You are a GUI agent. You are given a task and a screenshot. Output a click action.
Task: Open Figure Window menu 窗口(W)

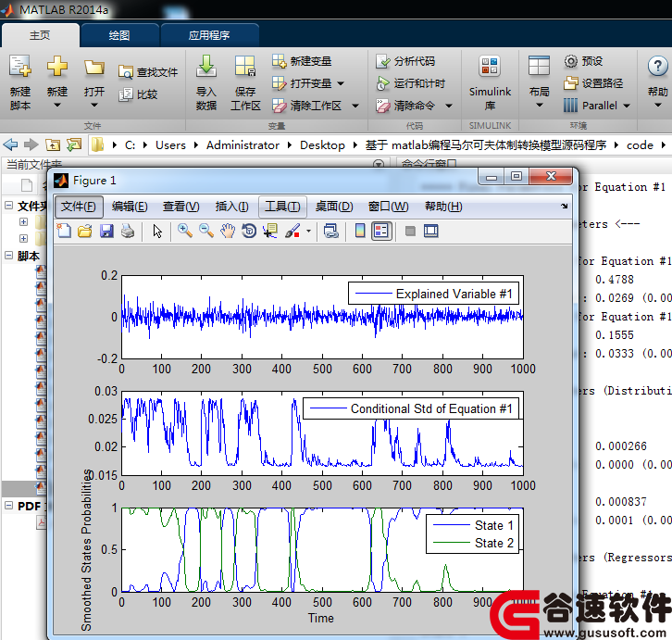tap(388, 207)
